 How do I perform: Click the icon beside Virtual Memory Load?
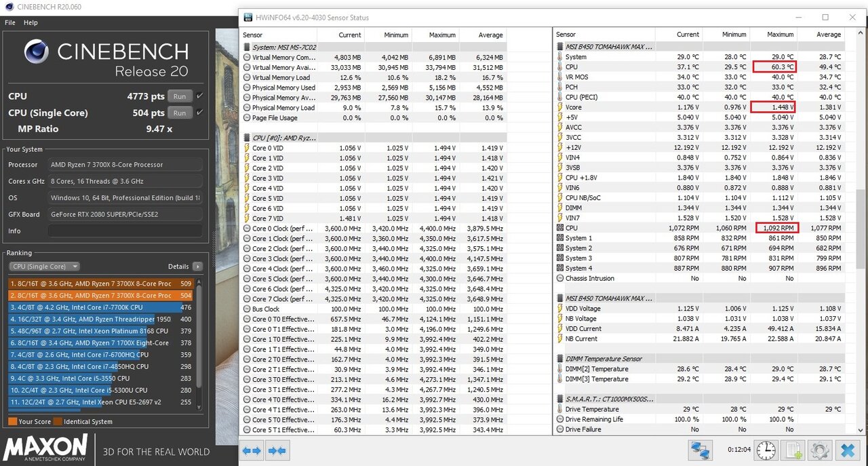247,77
